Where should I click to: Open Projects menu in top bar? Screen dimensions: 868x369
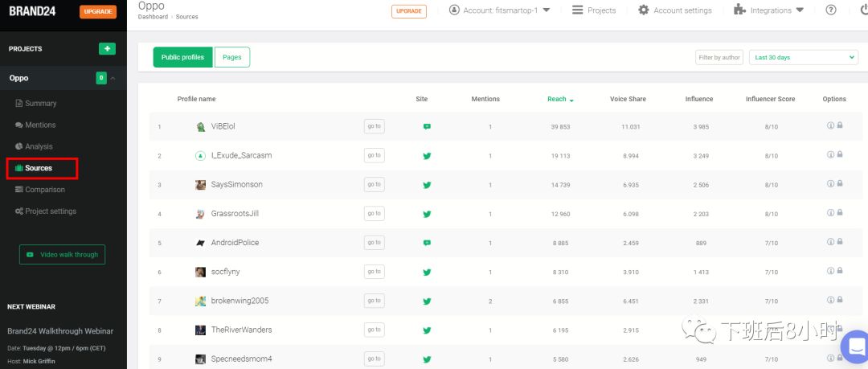tap(594, 10)
